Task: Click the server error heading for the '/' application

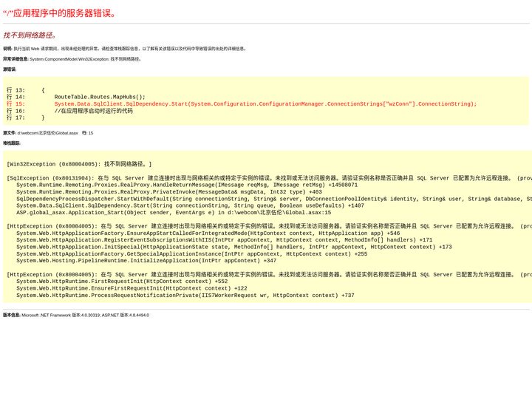Action: (60, 13)
